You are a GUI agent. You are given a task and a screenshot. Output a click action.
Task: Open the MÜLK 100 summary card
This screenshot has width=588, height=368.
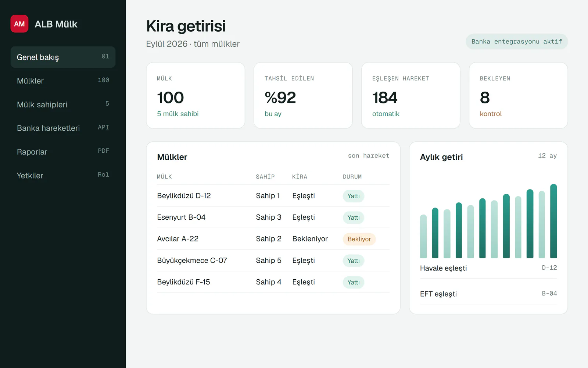196,95
